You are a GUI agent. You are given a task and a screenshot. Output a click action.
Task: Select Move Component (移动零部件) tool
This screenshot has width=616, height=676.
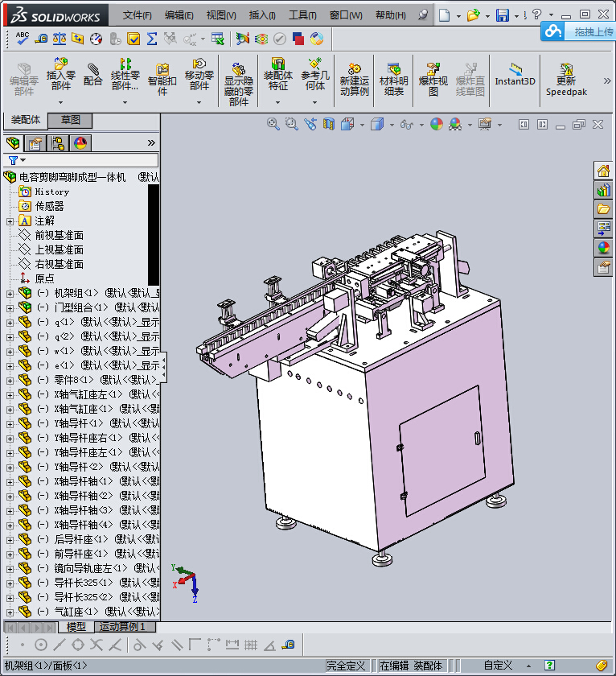click(x=199, y=74)
